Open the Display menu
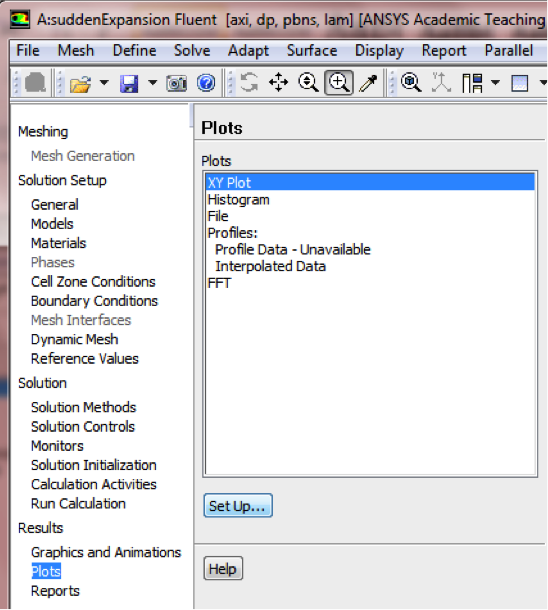Screen dimensions: 548x610 pos(379,51)
